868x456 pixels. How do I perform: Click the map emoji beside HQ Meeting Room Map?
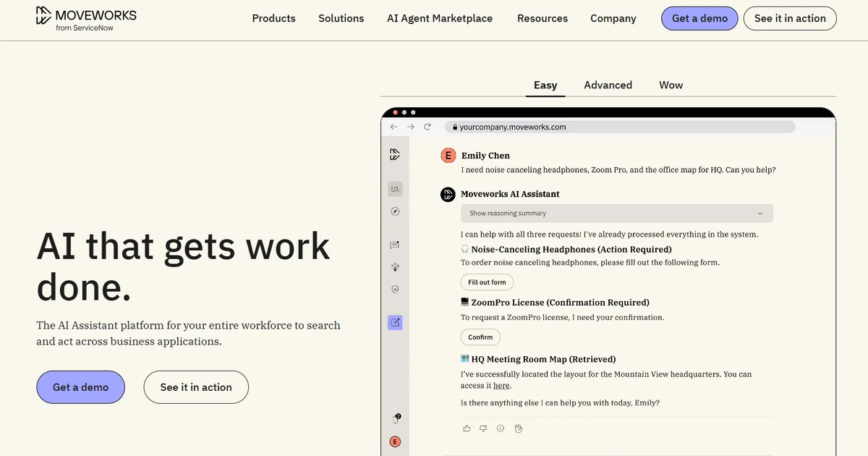465,358
